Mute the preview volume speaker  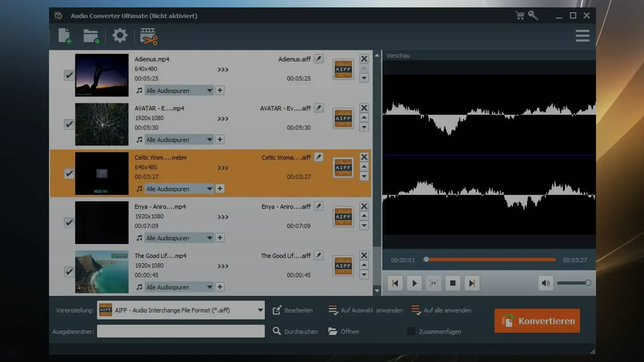pyautogui.click(x=546, y=283)
